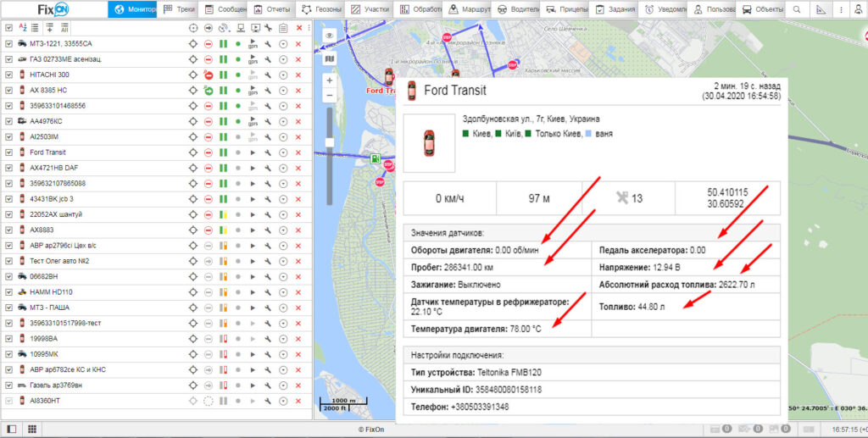Remove HITACHI 300 with red X

[x=298, y=75]
